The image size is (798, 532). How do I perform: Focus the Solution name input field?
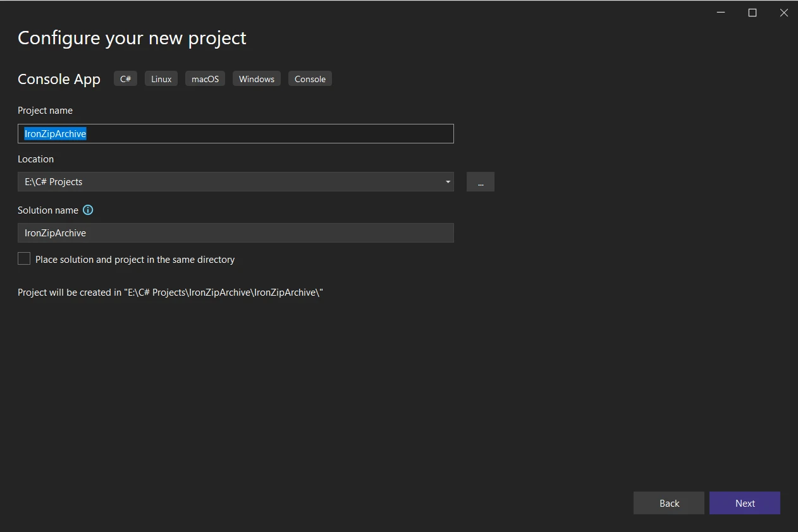235,233
